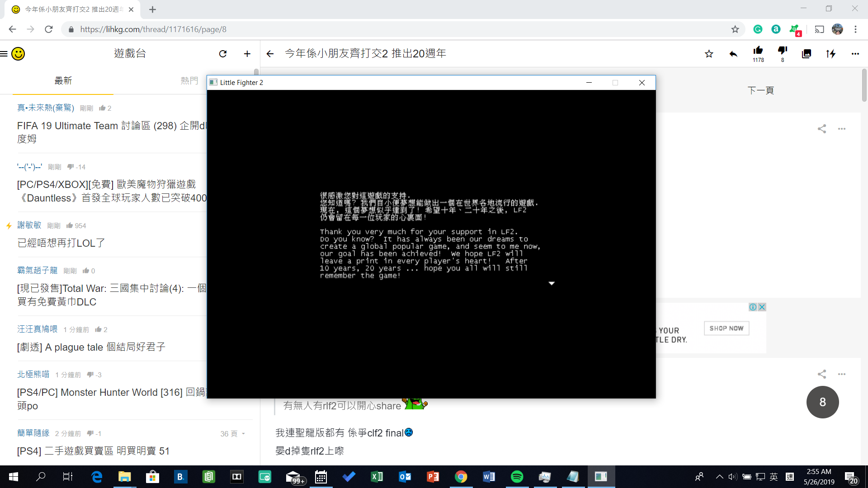The height and width of the screenshot is (488, 868).
Task: Show hidden system tray icons chevron
Action: click(719, 477)
